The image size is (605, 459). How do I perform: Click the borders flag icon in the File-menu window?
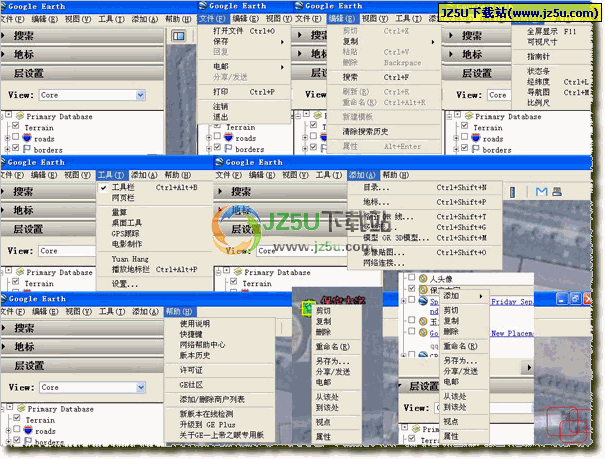pos(228,148)
